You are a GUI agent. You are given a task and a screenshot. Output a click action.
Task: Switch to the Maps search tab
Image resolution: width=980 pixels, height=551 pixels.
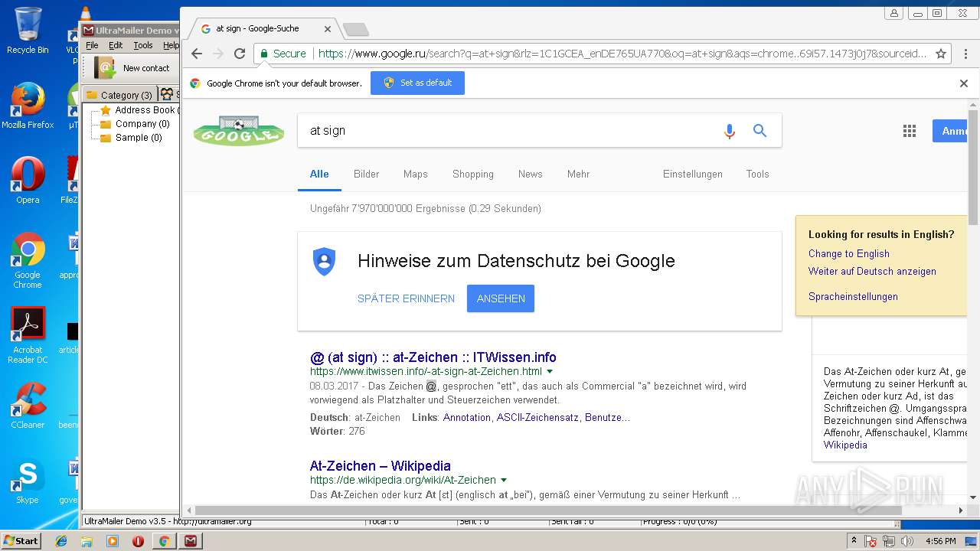416,174
